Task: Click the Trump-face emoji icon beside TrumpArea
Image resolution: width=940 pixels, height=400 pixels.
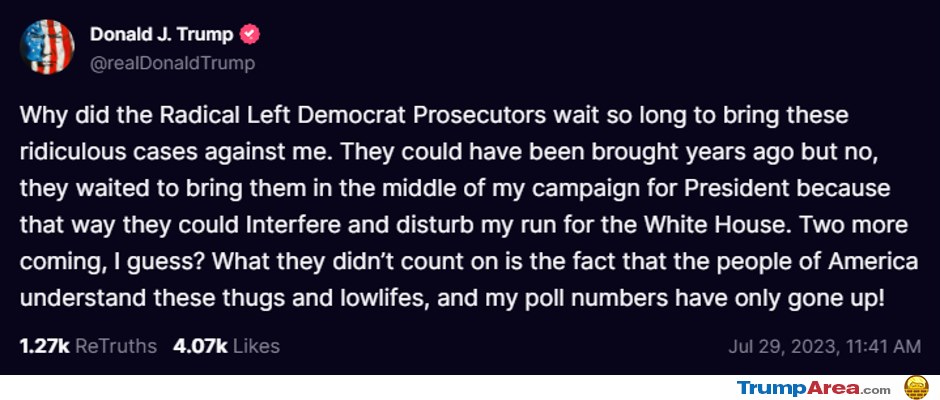Action: click(x=916, y=387)
